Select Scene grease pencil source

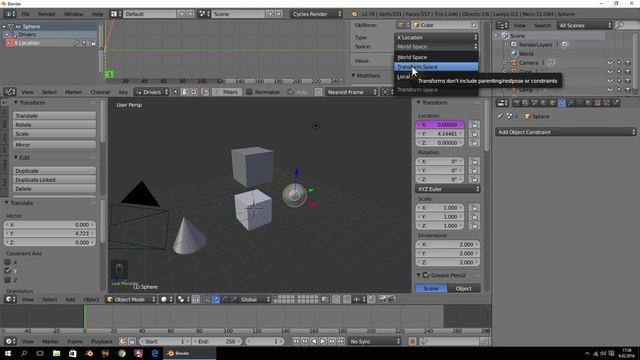pyautogui.click(x=431, y=288)
